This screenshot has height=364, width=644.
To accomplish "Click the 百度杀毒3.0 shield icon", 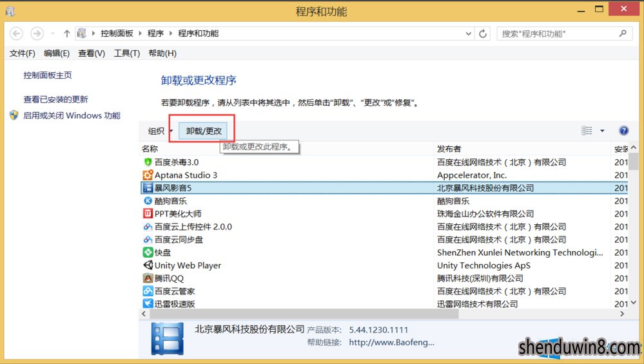I will click(148, 162).
